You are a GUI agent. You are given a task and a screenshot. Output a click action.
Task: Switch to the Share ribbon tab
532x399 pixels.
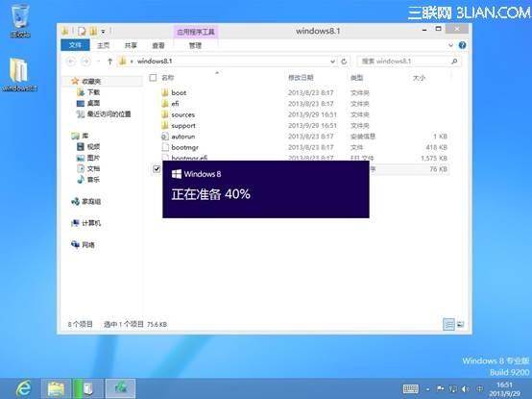(131, 45)
